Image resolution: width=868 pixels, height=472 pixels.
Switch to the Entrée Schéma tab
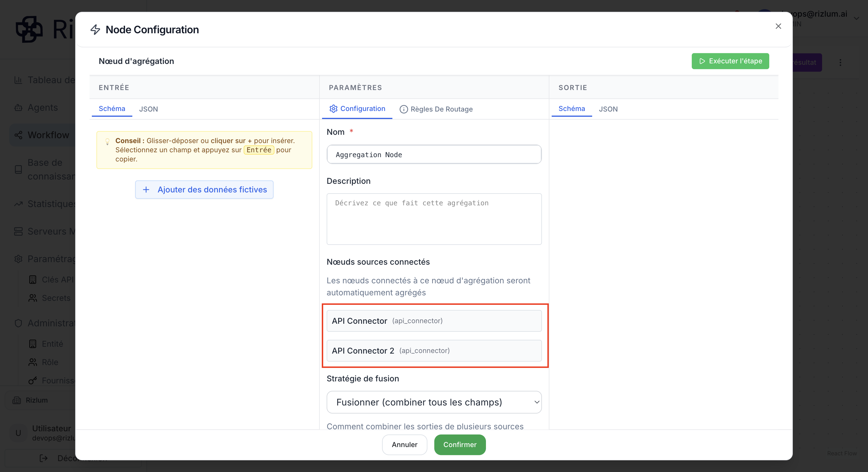[112, 109]
